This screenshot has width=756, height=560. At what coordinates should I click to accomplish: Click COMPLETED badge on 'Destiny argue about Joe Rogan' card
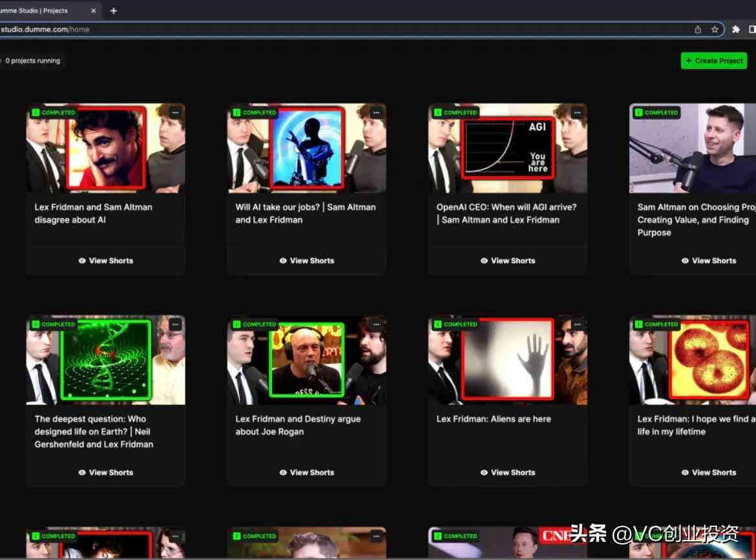coord(255,324)
